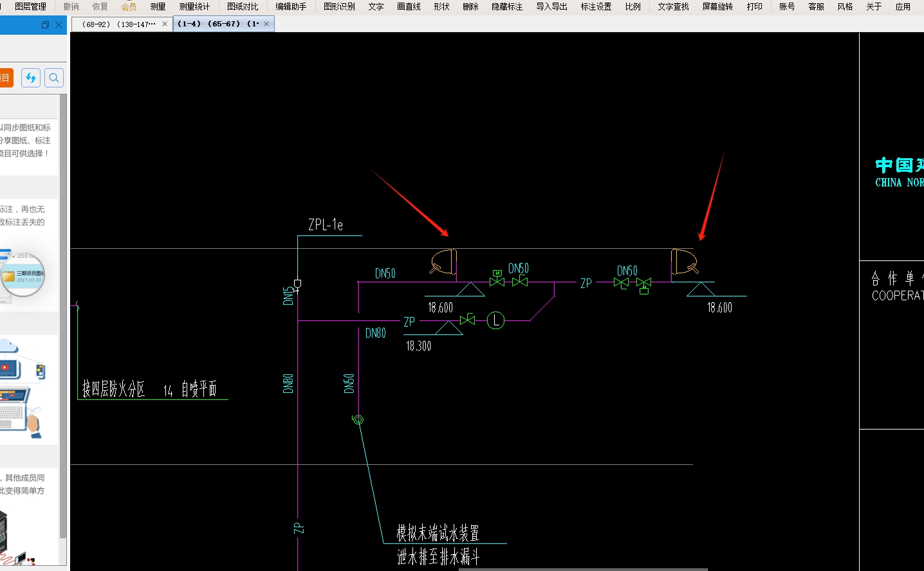Close the left side panel
924x571 pixels.
point(59,25)
